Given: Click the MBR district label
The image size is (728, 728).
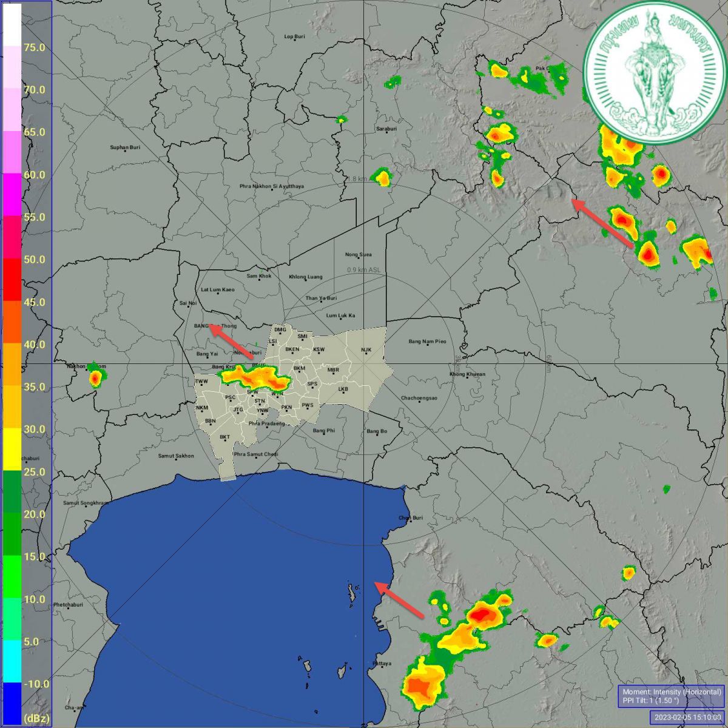Looking at the screenshot, I should pos(333,369).
